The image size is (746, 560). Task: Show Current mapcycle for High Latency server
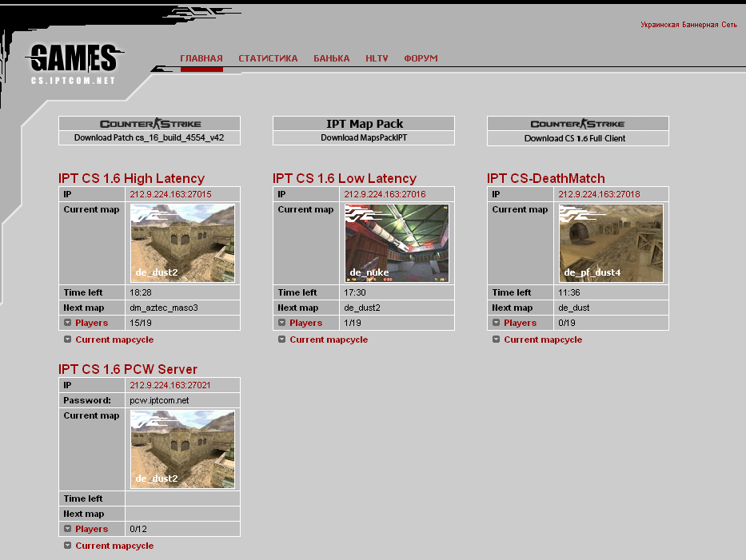(x=114, y=340)
